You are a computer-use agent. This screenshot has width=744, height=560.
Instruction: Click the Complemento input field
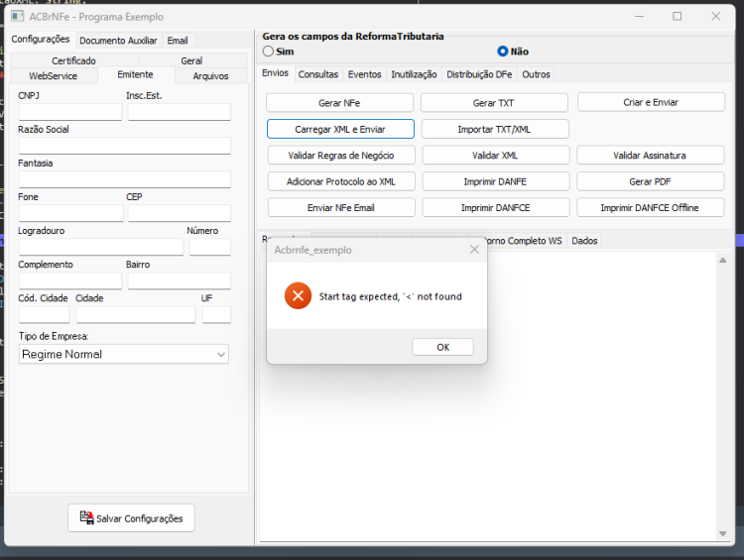[70, 280]
